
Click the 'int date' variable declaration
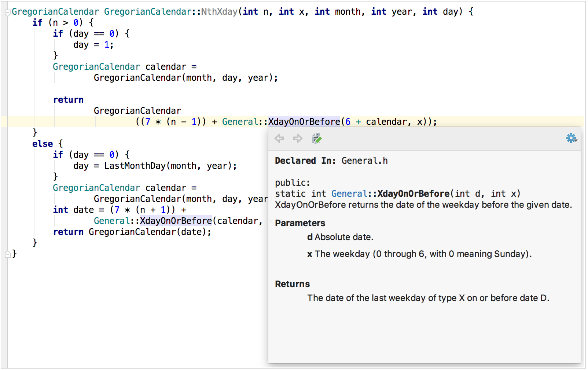pos(73,210)
